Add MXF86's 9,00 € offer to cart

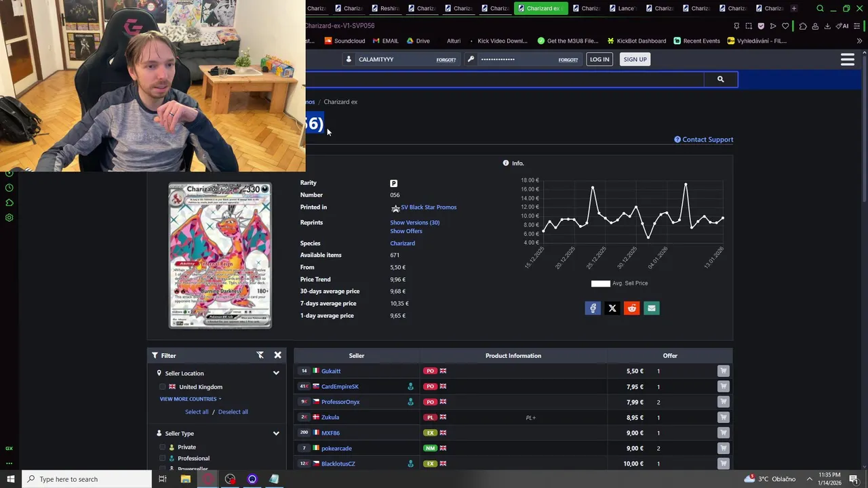(724, 432)
